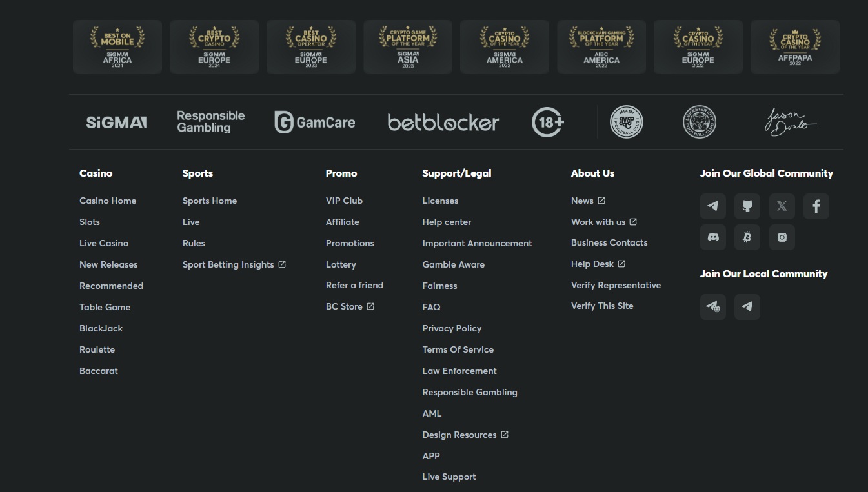Select the AIBC America Blockchain Gaming badge
The image size is (868, 492).
coord(601,46)
